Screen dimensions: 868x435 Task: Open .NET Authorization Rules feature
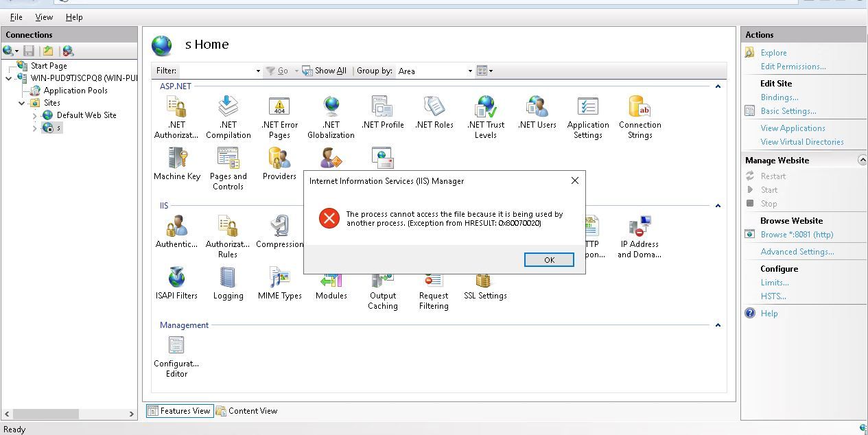coord(176,117)
